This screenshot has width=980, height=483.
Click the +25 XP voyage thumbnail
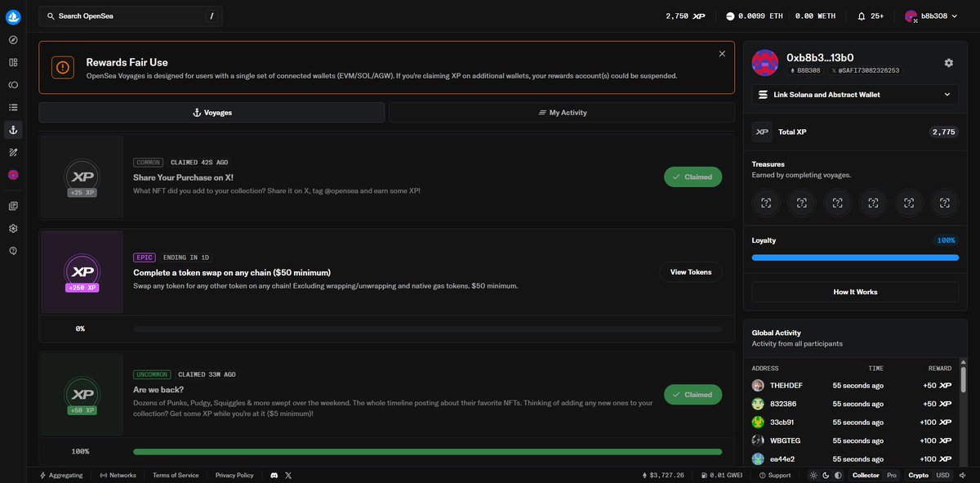pyautogui.click(x=82, y=177)
